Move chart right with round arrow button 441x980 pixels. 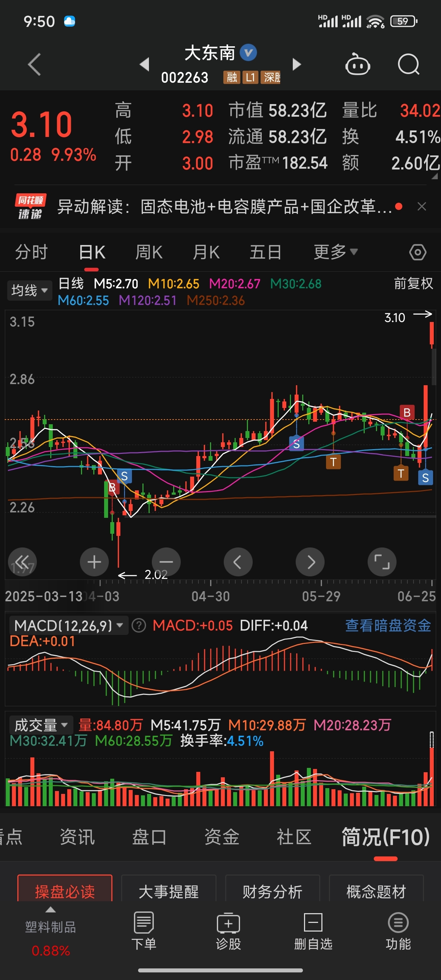310,562
